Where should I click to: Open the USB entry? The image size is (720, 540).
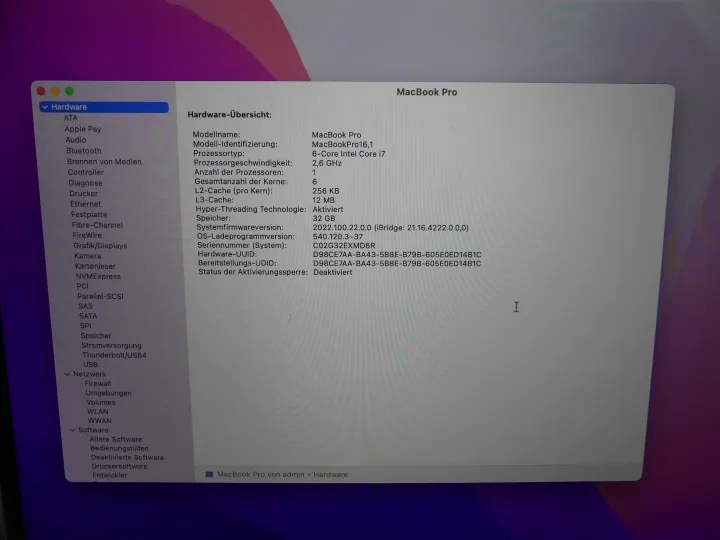pyautogui.click(x=90, y=365)
